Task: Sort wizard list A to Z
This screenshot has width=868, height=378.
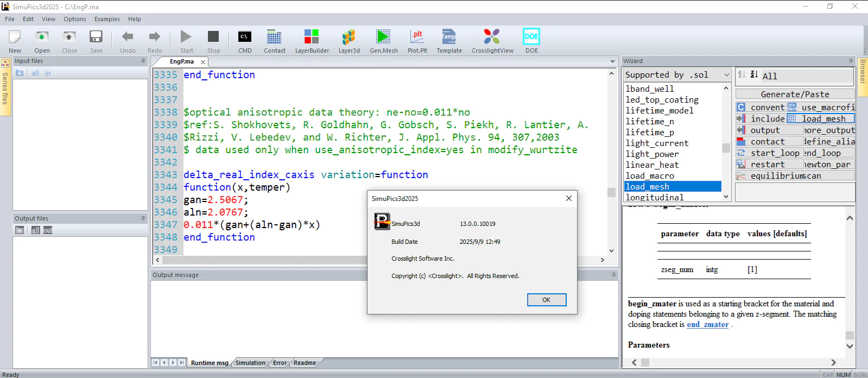Action: click(742, 74)
